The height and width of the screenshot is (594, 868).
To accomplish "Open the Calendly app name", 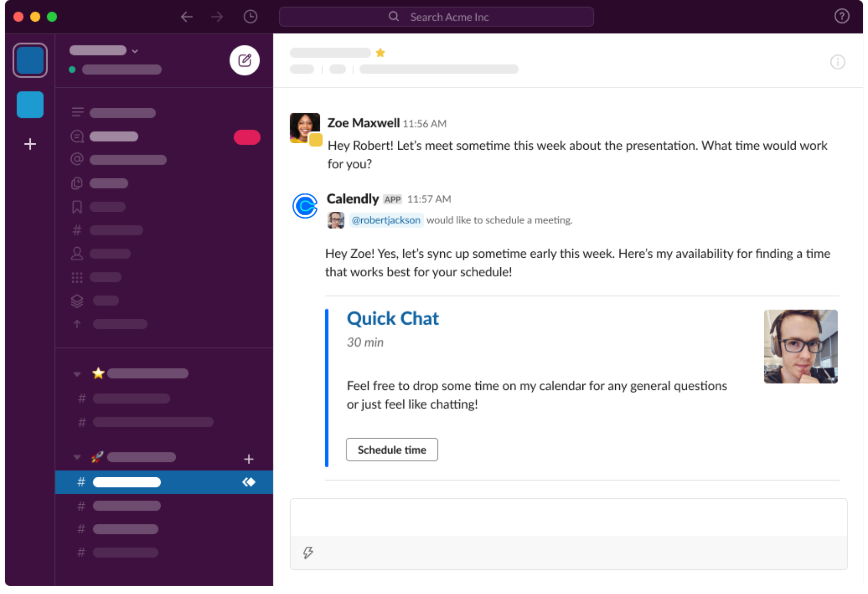I will point(353,199).
